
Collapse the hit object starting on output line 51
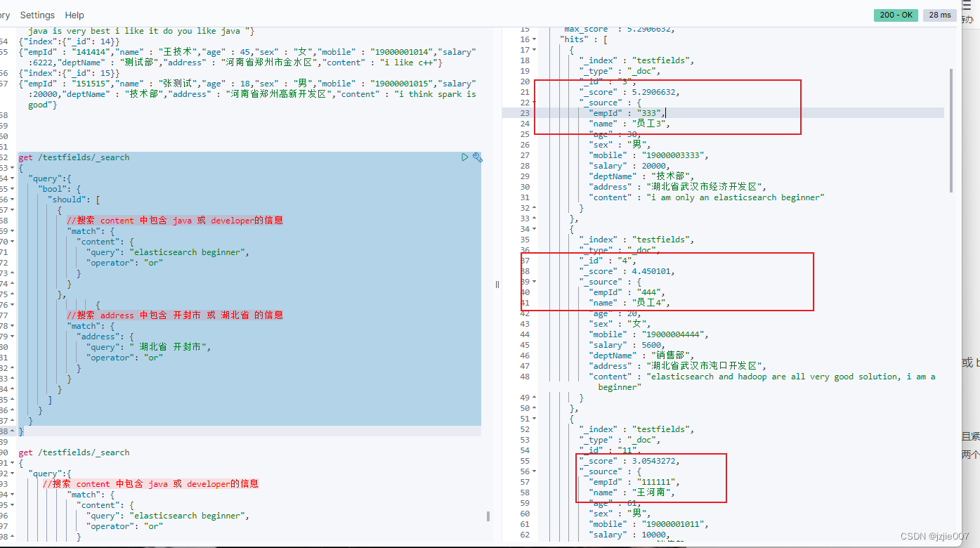[x=535, y=419]
